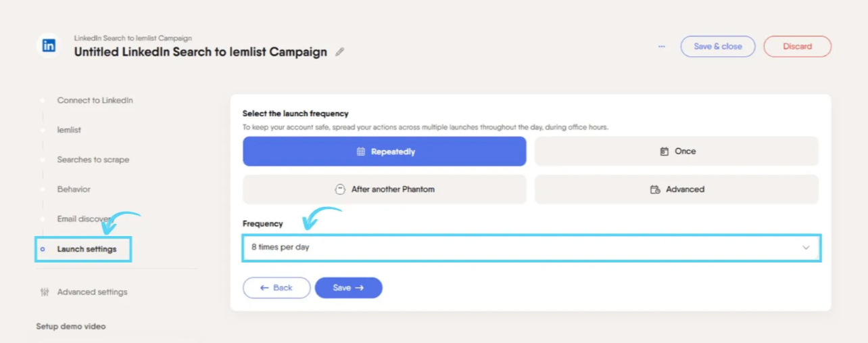The image size is (868, 343).
Task: Select the Once launch frequency
Action: coord(677,152)
